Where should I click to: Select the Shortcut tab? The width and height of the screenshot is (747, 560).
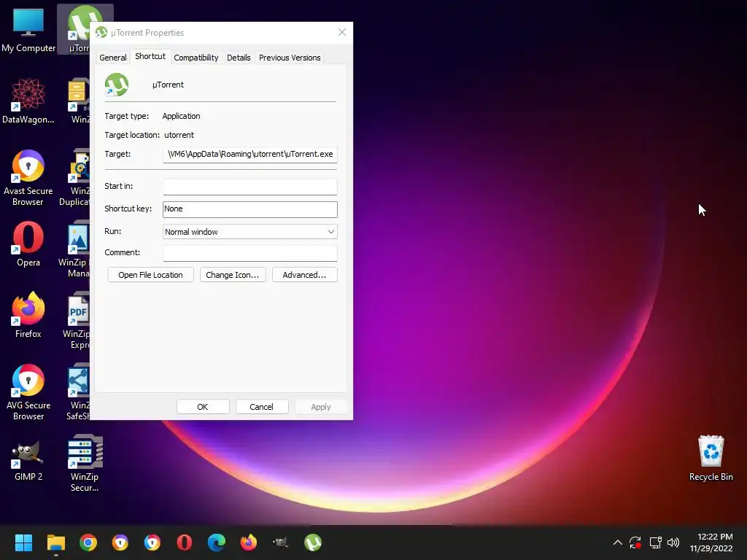pyautogui.click(x=150, y=56)
